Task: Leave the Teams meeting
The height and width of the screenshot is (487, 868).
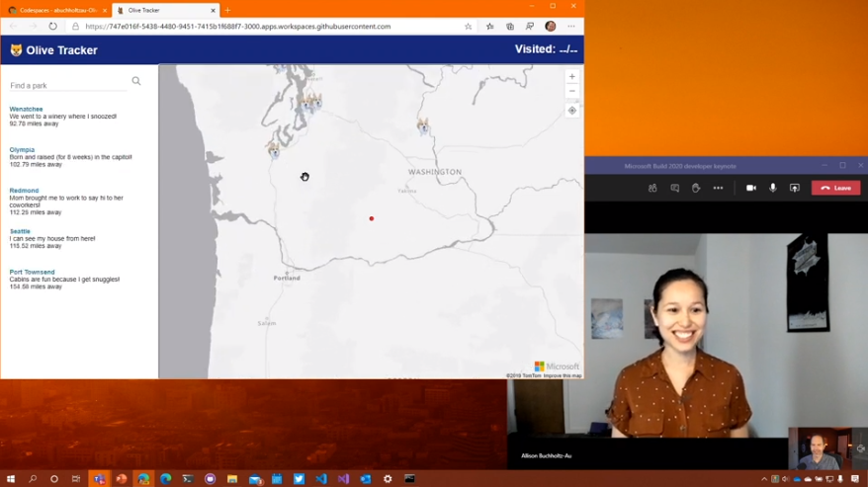Action: point(836,188)
